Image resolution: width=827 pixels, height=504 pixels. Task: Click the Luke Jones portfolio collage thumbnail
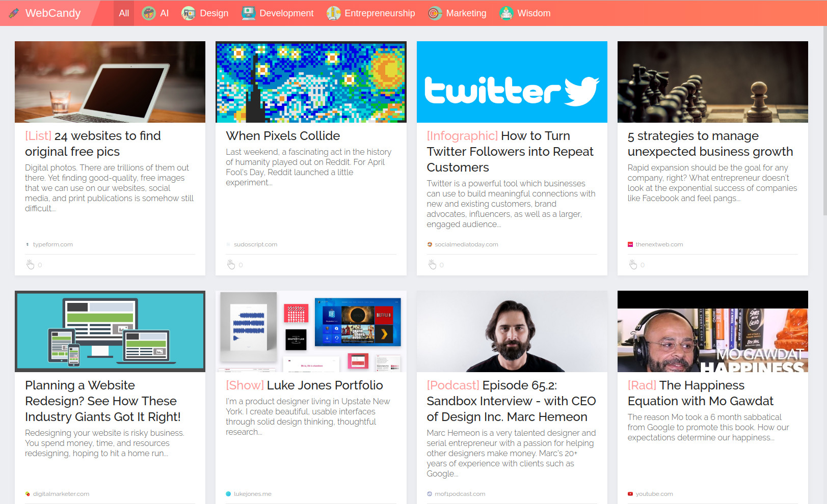point(311,331)
